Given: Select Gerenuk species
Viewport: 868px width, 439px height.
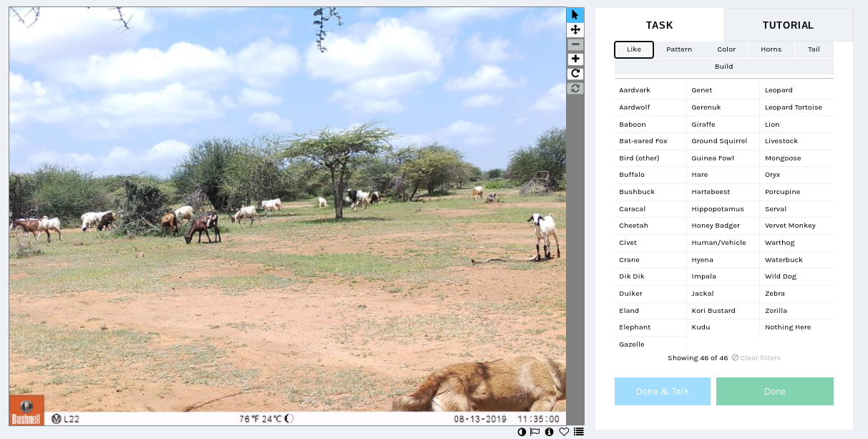Looking at the screenshot, I should [x=723, y=107].
